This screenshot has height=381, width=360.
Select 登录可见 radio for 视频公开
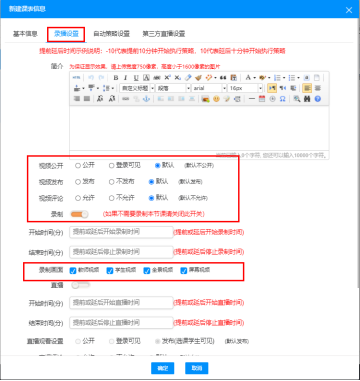[112, 165]
